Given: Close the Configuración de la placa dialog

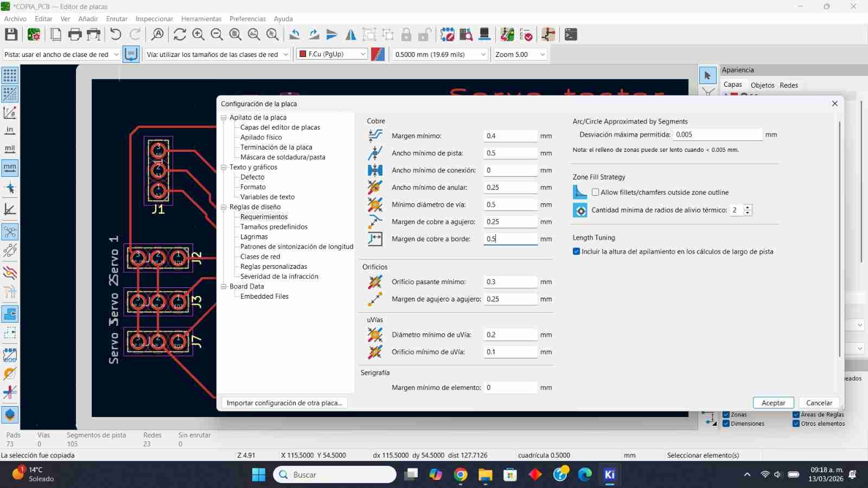Looking at the screenshot, I should tap(834, 104).
